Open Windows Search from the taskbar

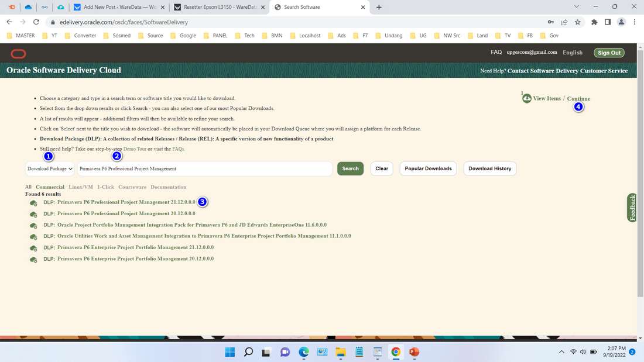point(248,352)
